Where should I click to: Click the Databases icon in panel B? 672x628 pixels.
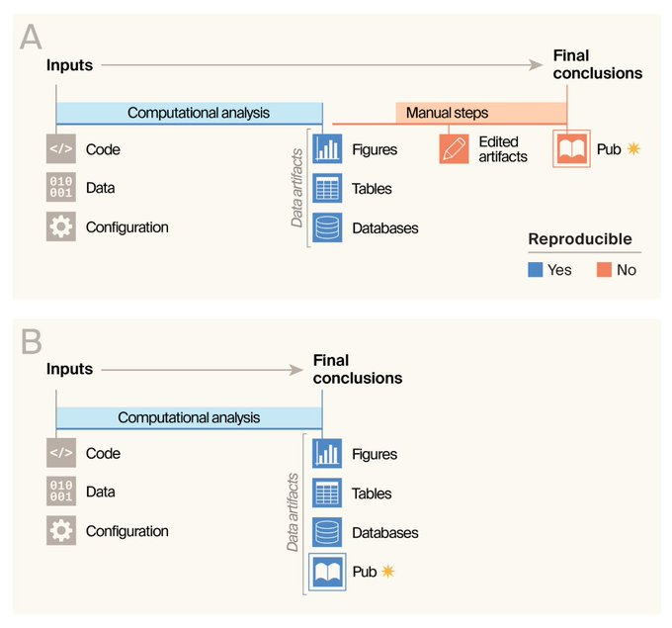pos(327,532)
